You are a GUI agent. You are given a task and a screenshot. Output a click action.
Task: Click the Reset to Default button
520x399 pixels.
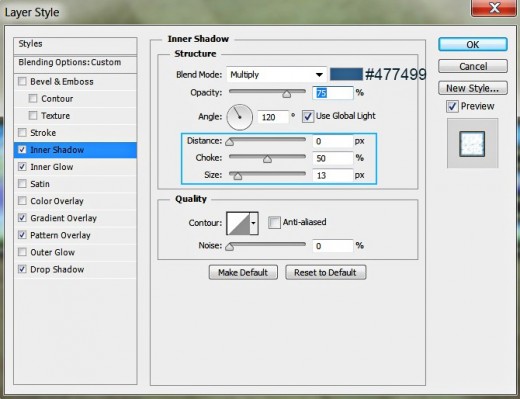325,273
